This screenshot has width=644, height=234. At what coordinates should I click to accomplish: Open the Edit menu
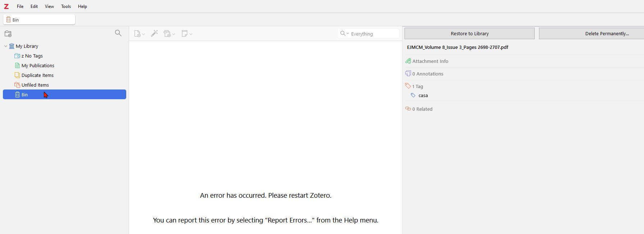pos(34,6)
